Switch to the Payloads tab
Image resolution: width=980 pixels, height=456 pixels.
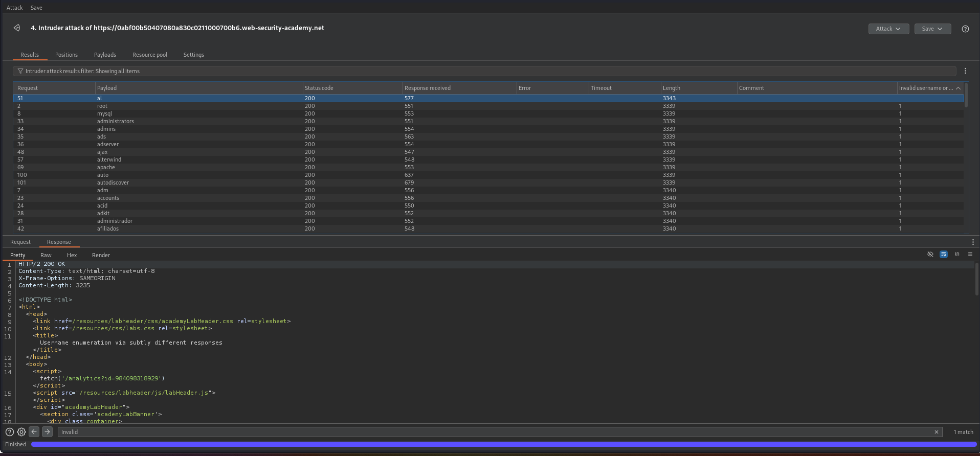(x=105, y=55)
